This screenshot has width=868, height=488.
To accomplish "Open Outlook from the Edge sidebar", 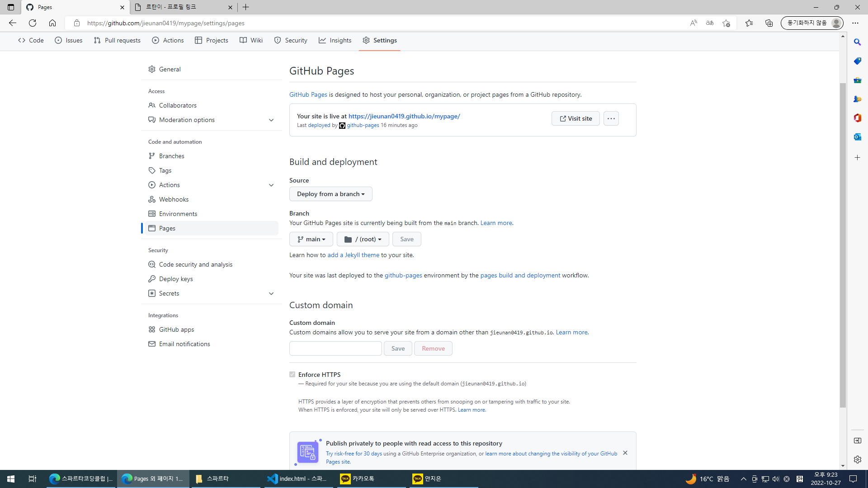I will coord(858,137).
